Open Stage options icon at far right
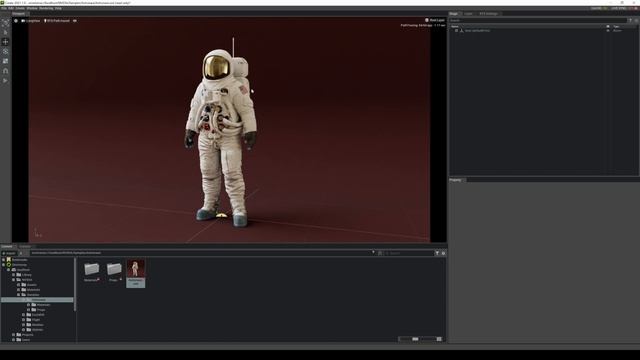Viewport: 640px width, 360px height. pos(636,20)
